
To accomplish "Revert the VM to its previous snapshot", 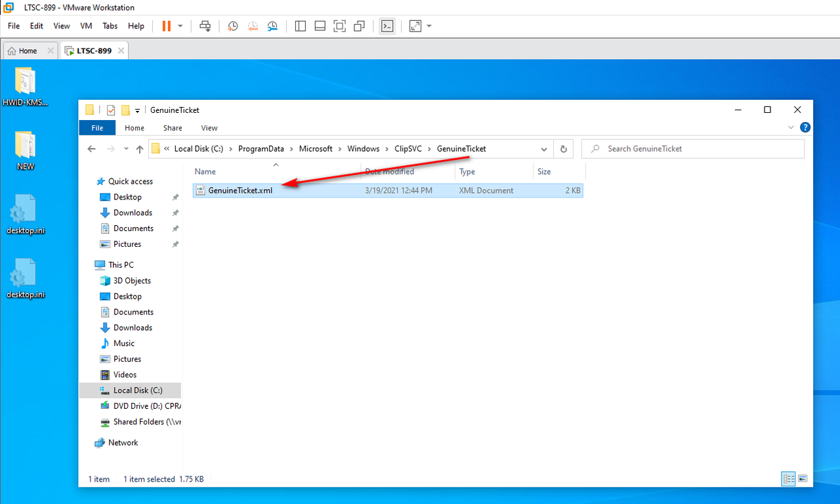I will (253, 26).
